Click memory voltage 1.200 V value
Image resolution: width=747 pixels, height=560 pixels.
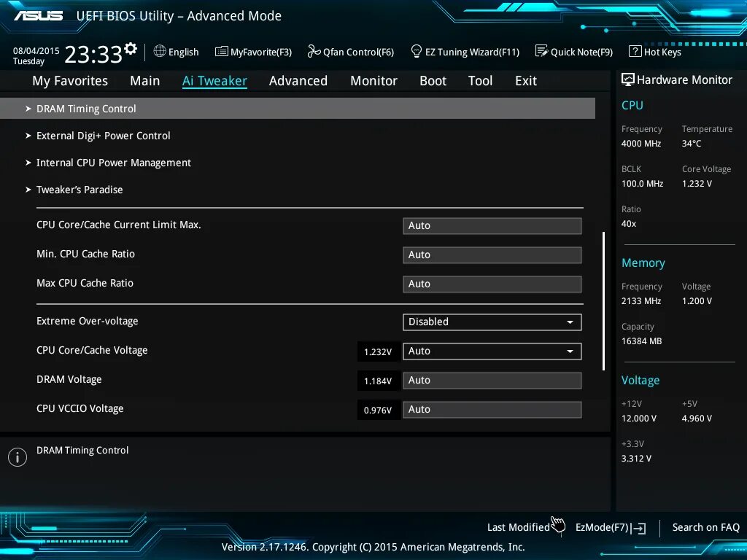(697, 301)
